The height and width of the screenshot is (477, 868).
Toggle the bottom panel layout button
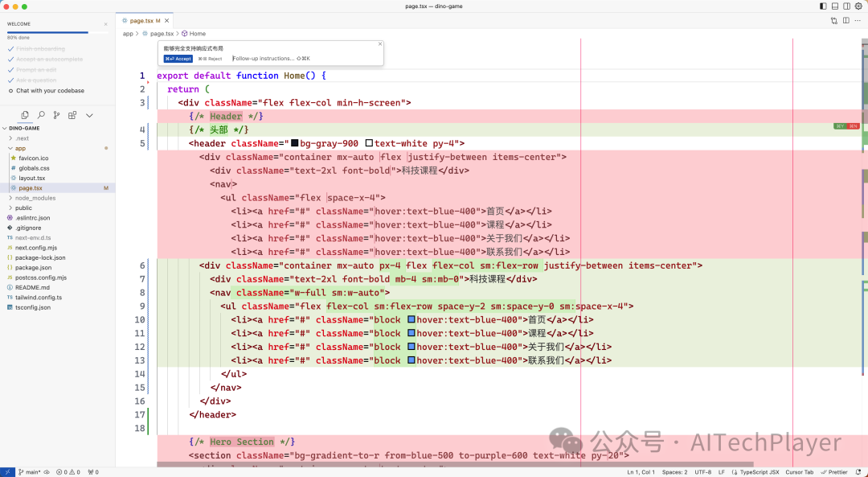(x=834, y=6)
